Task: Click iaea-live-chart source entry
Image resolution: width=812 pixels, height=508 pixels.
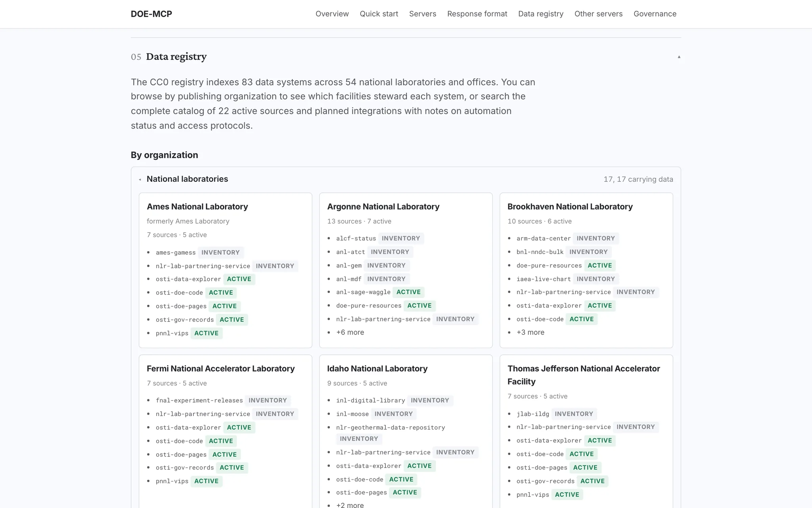Action: [x=544, y=279]
